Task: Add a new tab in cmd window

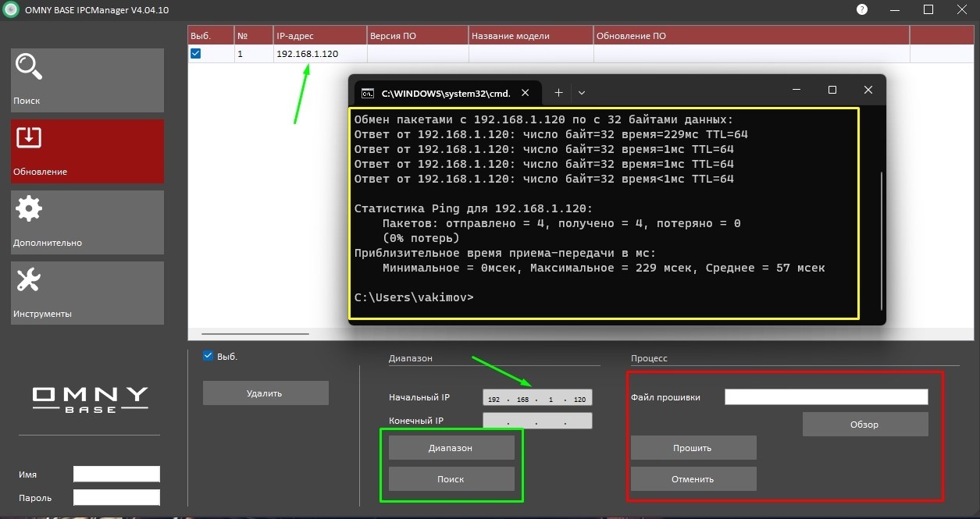Action: tap(558, 92)
